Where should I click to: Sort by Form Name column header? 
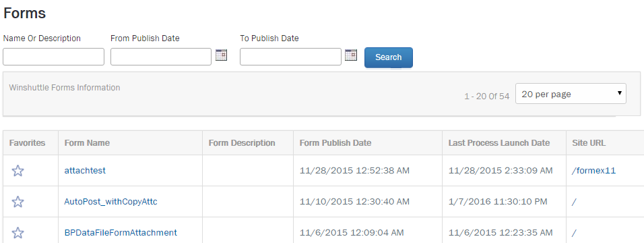(87, 143)
